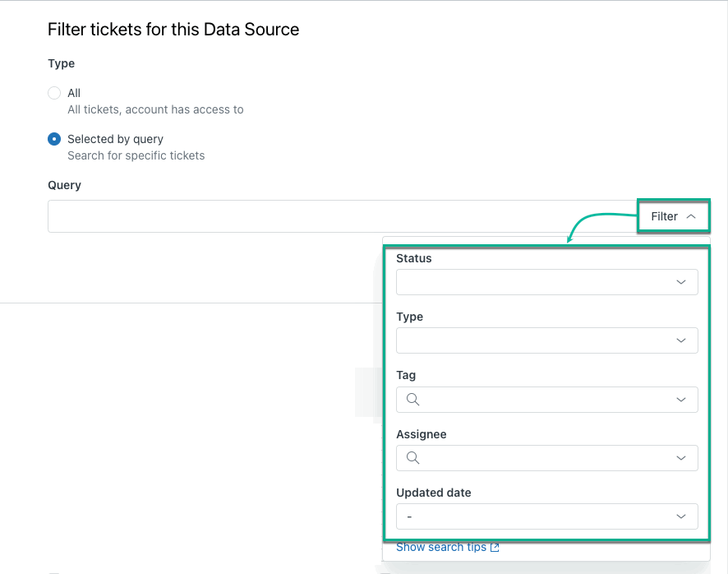Image resolution: width=728 pixels, height=574 pixels.
Task: Click the chevron on the Assignee dropdown
Action: click(x=680, y=458)
